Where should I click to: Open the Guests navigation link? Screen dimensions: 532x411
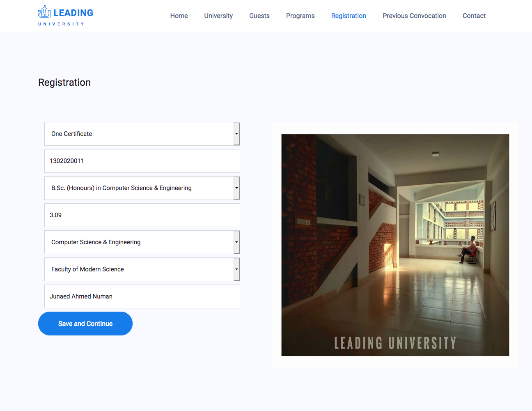click(259, 16)
